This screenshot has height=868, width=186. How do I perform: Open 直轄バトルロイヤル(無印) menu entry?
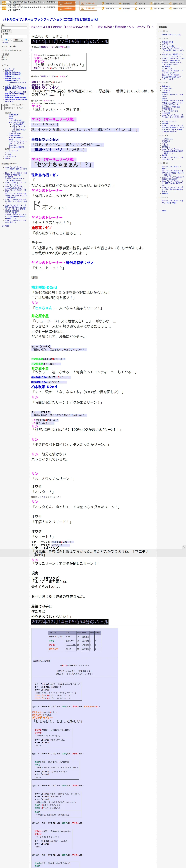point(14,94)
